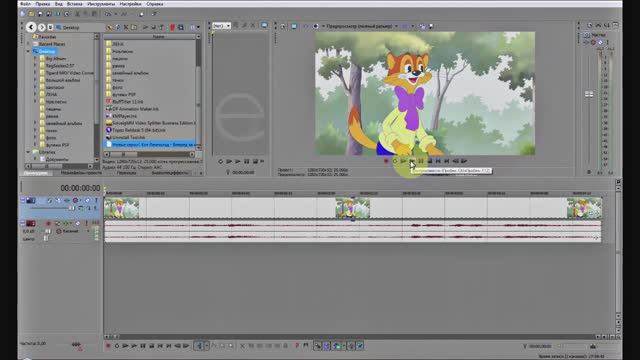The height and width of the screenshot is (360, 640).
Task: Click Pause under the video preview
Action: coord(421,161)
